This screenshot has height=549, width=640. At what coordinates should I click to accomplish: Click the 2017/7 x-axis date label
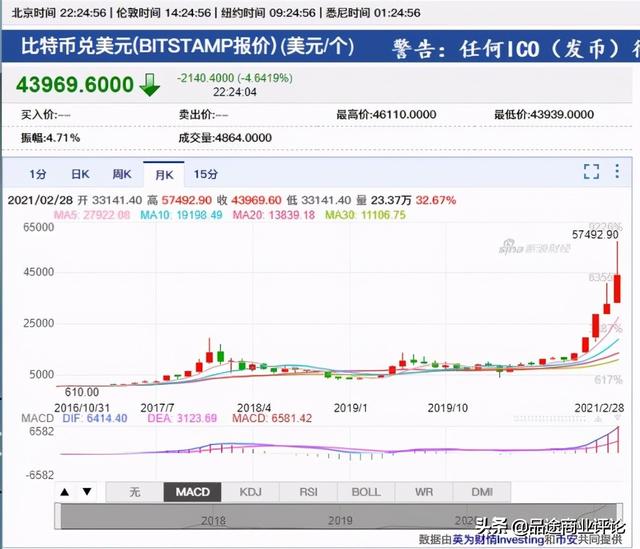click(157, 408)
